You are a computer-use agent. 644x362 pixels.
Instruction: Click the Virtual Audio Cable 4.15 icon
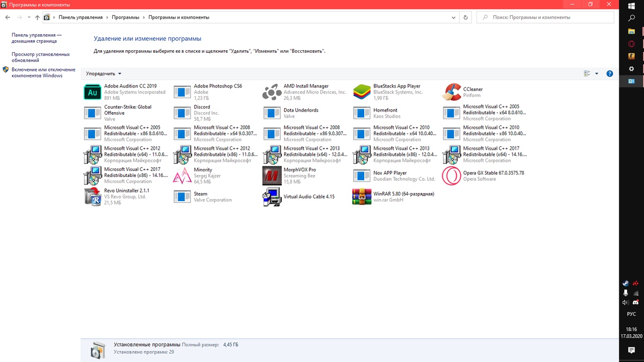pos(272,197)
